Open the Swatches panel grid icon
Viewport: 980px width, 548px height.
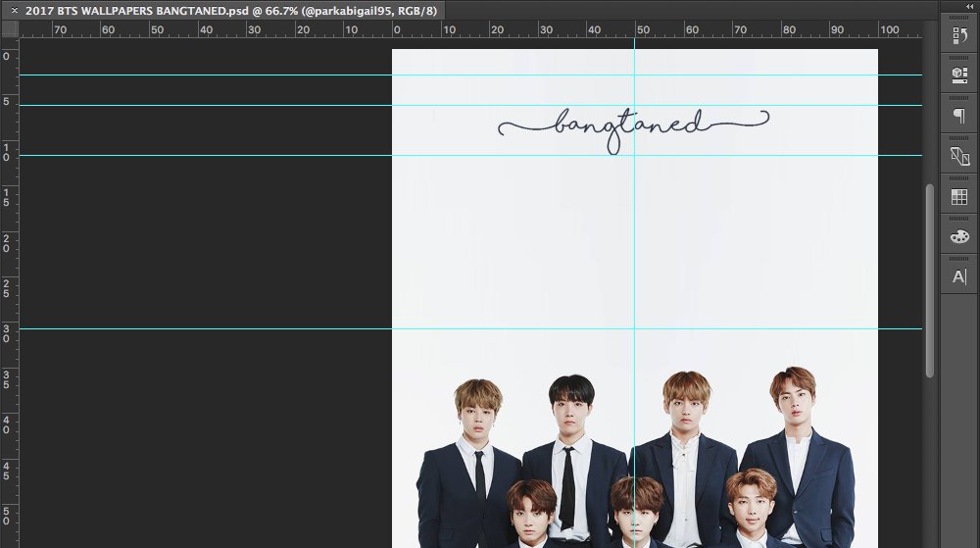[x=959, y=197]
